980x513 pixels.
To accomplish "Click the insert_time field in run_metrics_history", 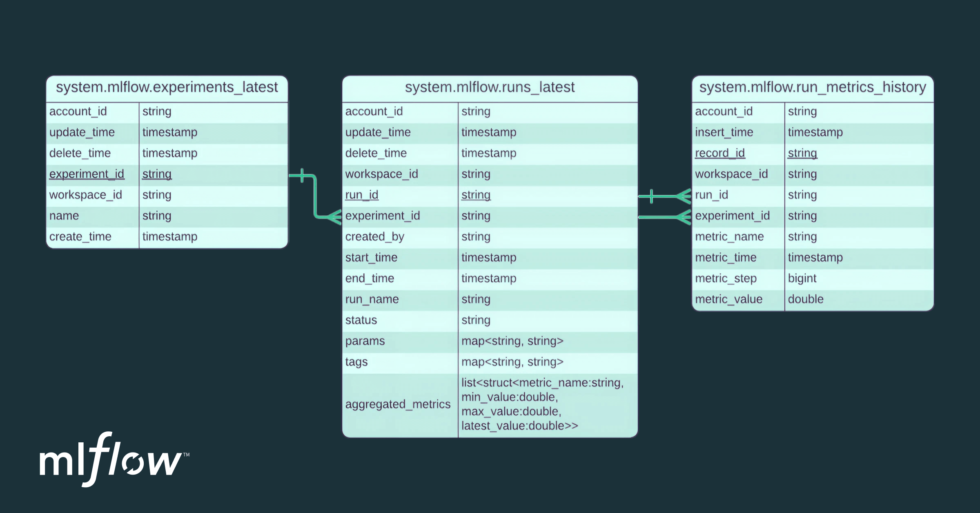I will (x=724, y=132).
